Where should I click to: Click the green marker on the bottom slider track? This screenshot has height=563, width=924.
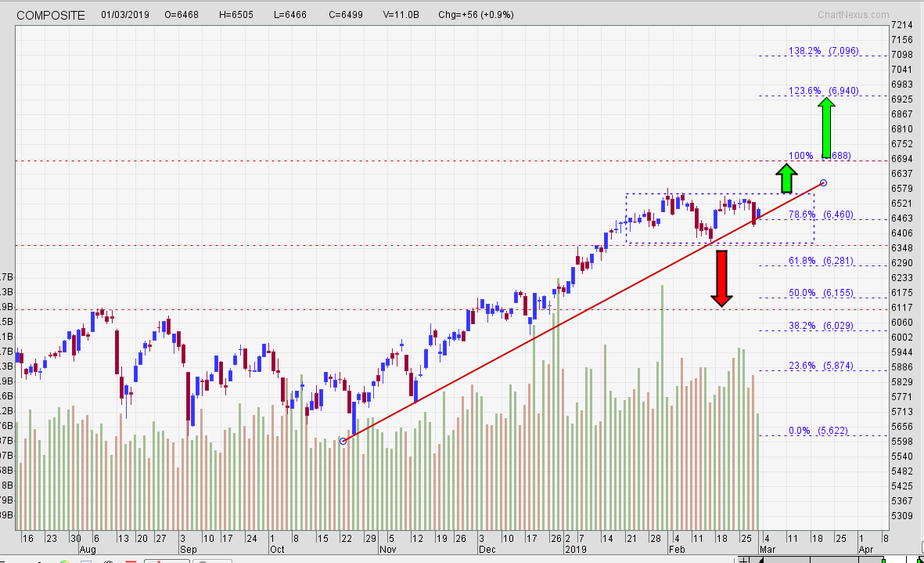click(x=884, y=559)
